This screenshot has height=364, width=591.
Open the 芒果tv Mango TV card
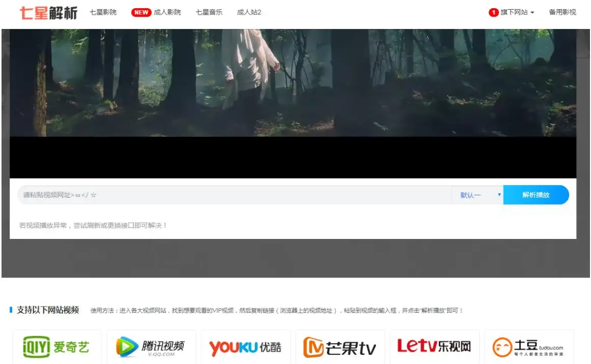[340, 347]
